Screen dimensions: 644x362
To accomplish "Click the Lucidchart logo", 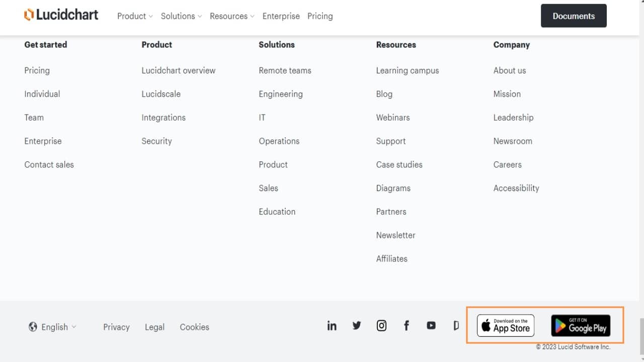I will tap(61, 15).
